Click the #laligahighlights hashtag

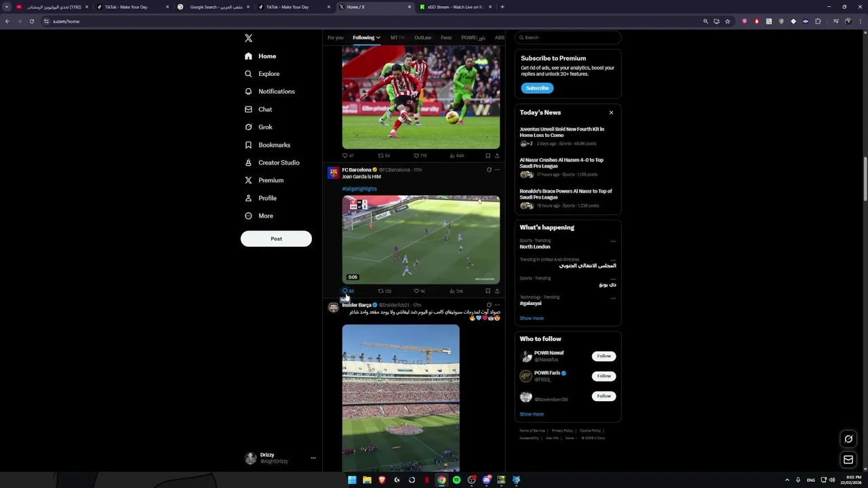coord(359,189)
